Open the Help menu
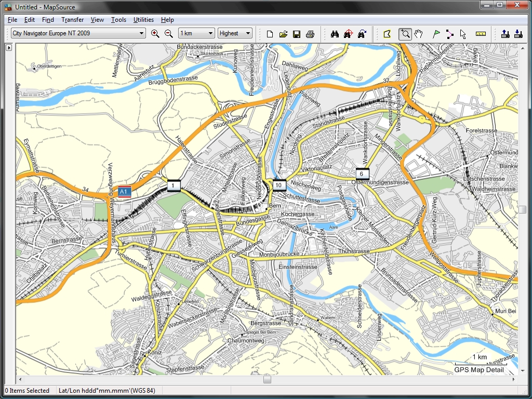The image size is (532, 399). click(167, 20)
